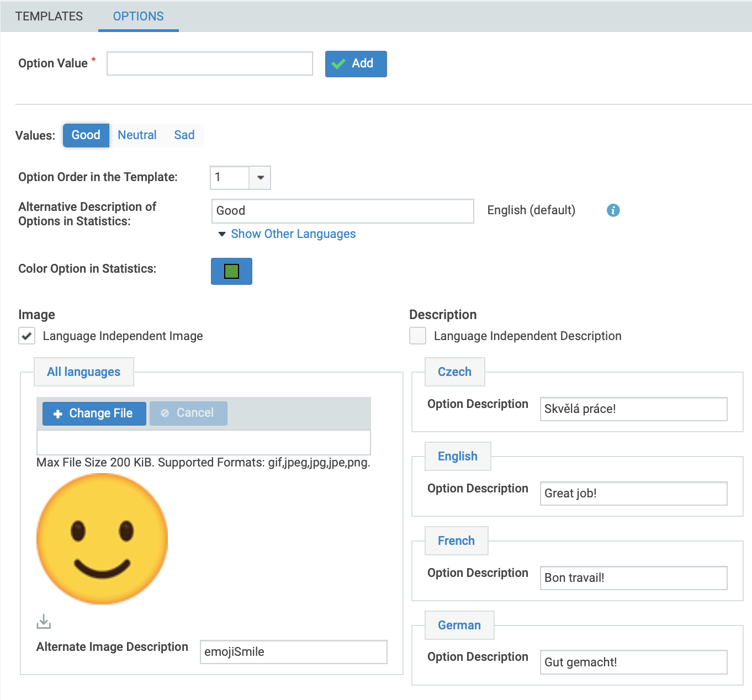Viewport: 752px width, 700px height.
Task: Switch to the TEMPLATES tab
Action: point(49,17)
